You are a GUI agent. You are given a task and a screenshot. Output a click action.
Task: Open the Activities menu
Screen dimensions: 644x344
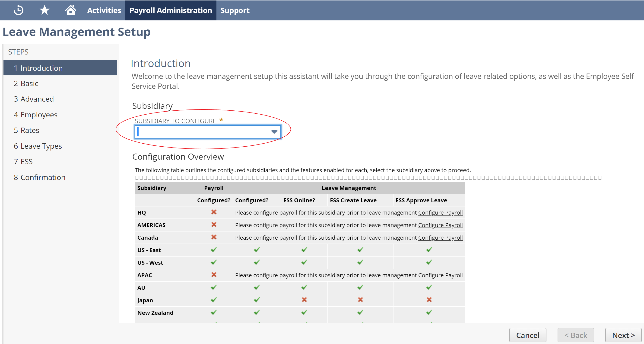[104, 10]
